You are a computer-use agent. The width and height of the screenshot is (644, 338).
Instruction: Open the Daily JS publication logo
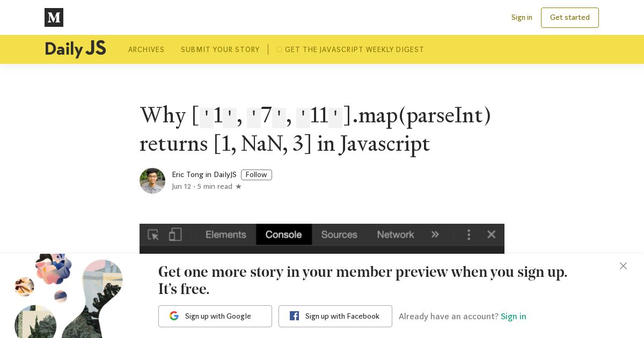coord(76,49)
